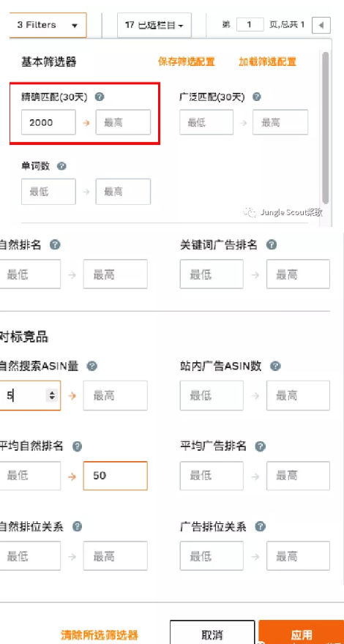Apply filters with 应用 button
Image resolution: width=344 pixels, height=644 pixels.
(302, 633)
